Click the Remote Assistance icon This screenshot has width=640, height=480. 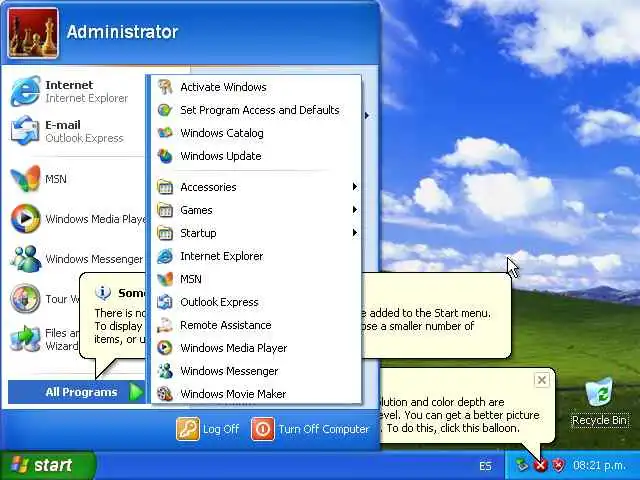165,325
